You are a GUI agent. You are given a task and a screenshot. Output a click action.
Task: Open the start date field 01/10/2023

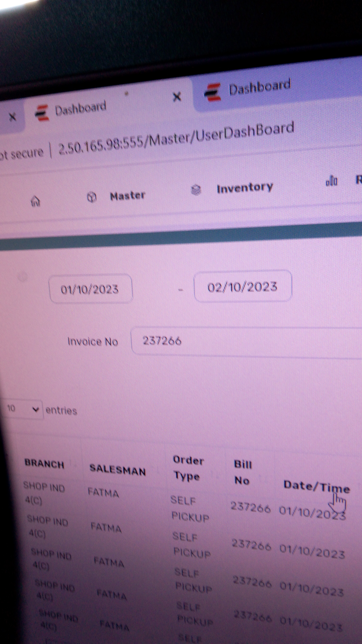pyautogui.click(x=91, y=289)
